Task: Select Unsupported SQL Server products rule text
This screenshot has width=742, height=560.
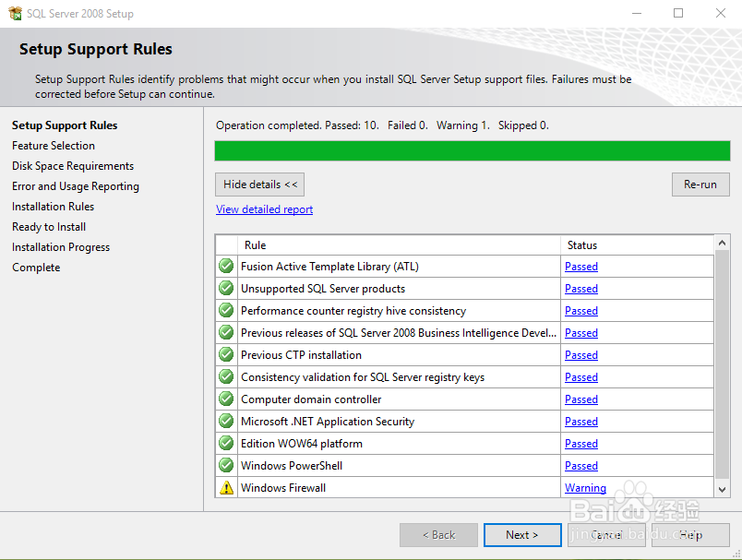Action: coord(323,289)
